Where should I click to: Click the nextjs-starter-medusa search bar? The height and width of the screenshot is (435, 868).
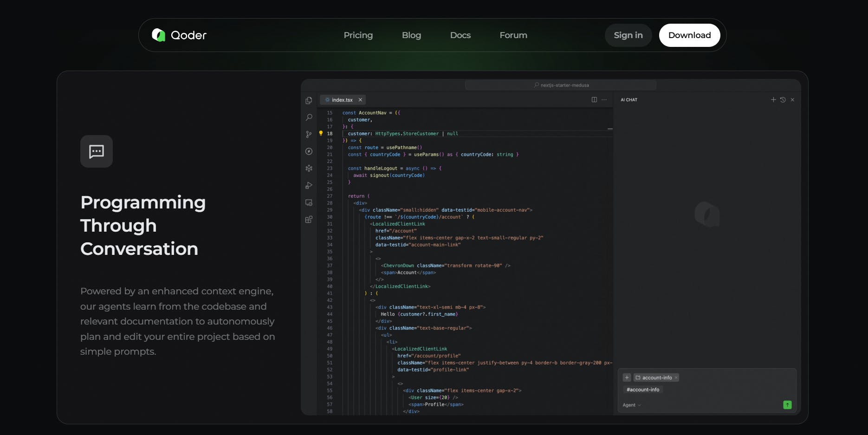click(x=561, y=85)
